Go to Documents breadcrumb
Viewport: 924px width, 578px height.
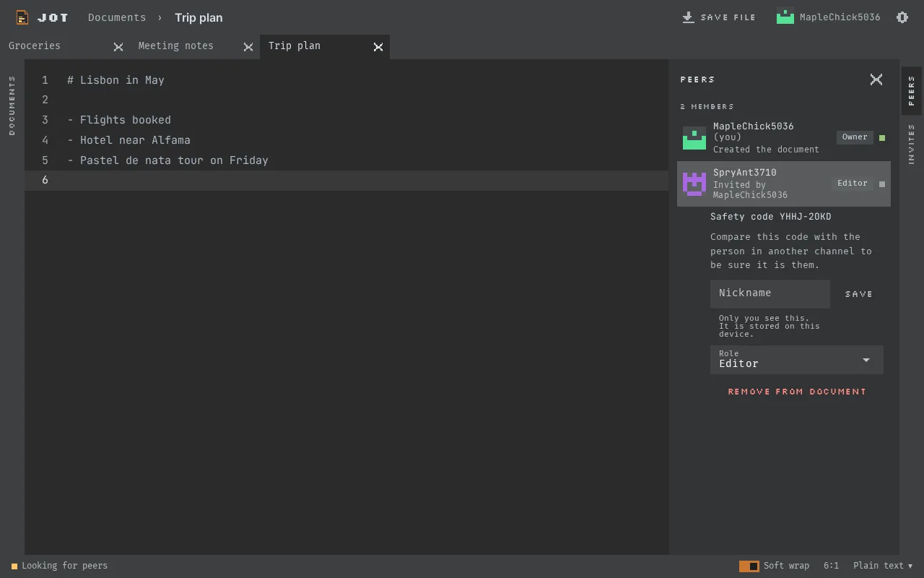click(117, 17)
